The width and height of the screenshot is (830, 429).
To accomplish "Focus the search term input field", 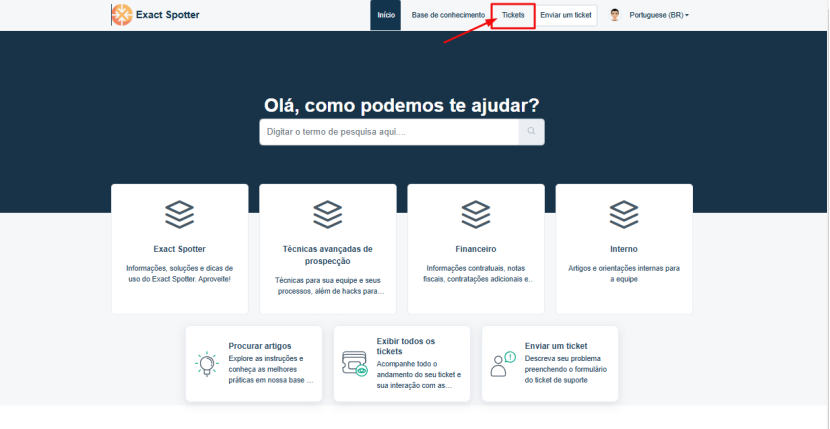I will [389, 132].
